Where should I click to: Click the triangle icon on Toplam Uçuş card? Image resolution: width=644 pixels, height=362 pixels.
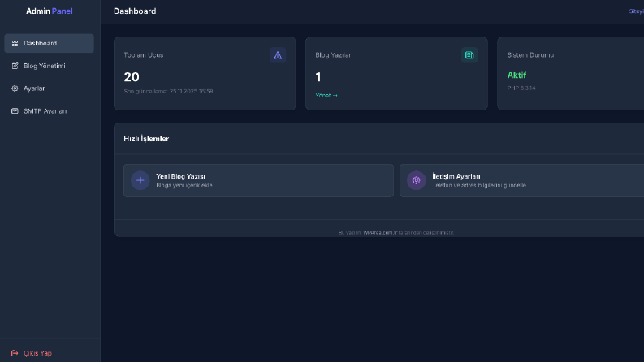(278, 55)
